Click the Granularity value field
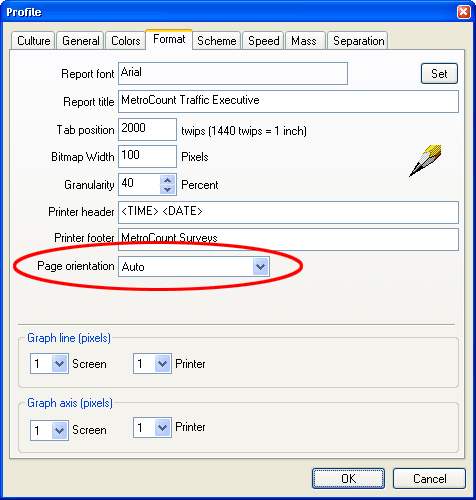Screen dimensions: 476x500 [139, 184]
